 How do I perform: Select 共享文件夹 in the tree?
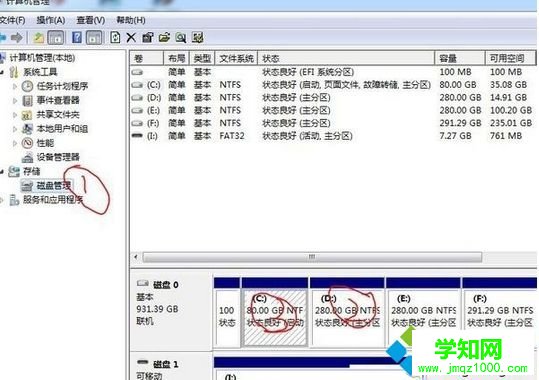58,115
